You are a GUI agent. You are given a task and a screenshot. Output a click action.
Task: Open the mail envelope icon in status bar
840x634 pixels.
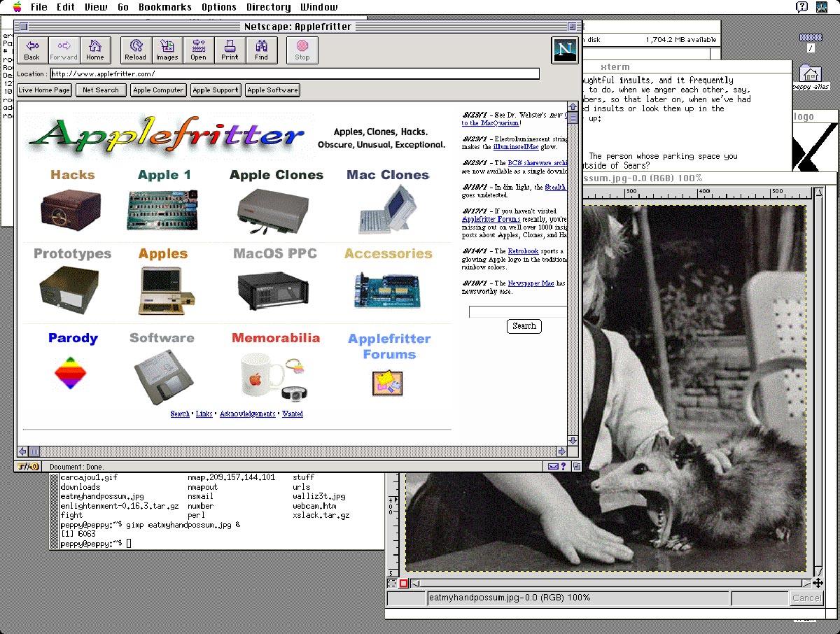click(x=553, y=467)
